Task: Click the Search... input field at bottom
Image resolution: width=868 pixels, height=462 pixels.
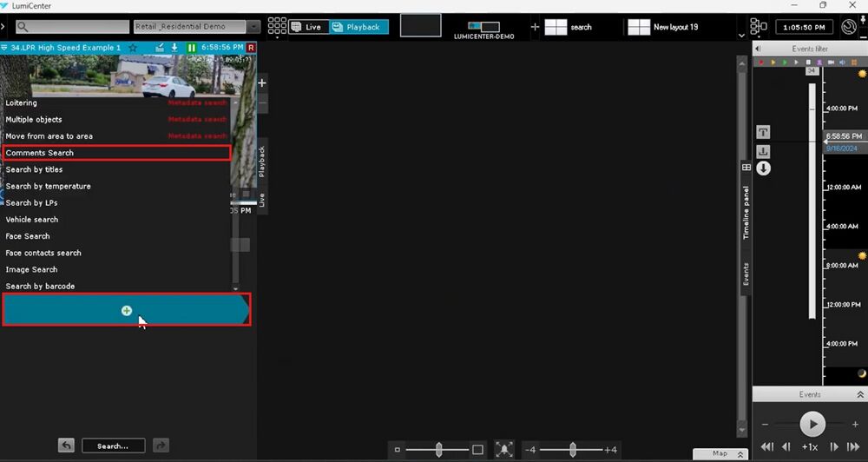Action: [x=113, y=445]
